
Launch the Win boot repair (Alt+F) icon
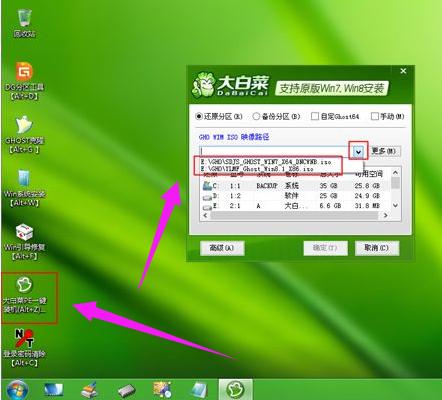coord(24,241)
